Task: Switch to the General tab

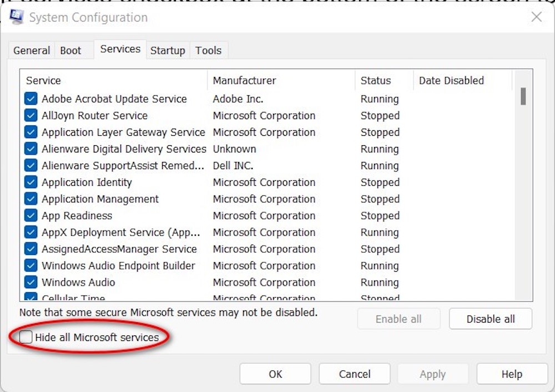Action: pos(31,50)
